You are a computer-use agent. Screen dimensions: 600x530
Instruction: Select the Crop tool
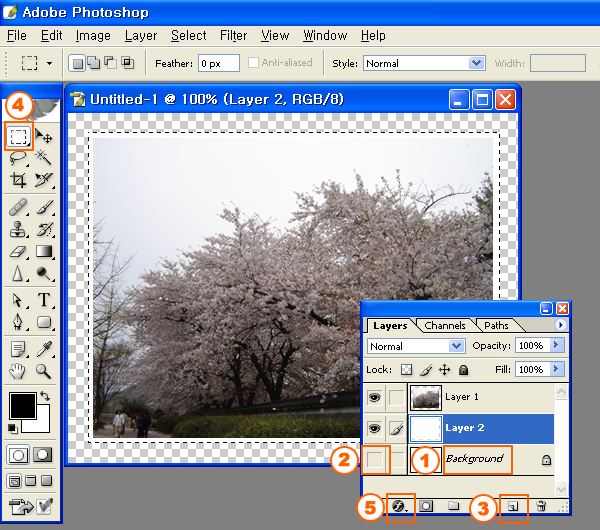tap(18, 179)
